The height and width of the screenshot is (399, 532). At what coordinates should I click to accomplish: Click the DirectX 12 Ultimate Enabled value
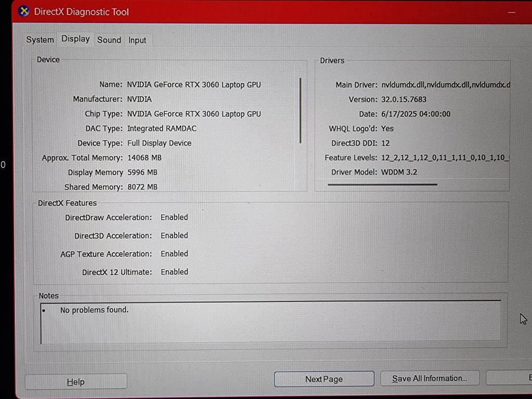175,272
